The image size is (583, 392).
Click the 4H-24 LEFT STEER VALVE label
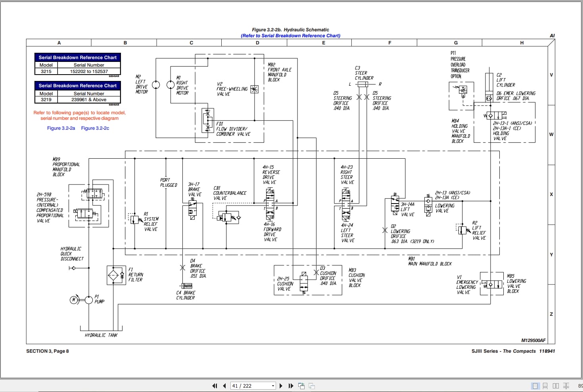(347, 233)
